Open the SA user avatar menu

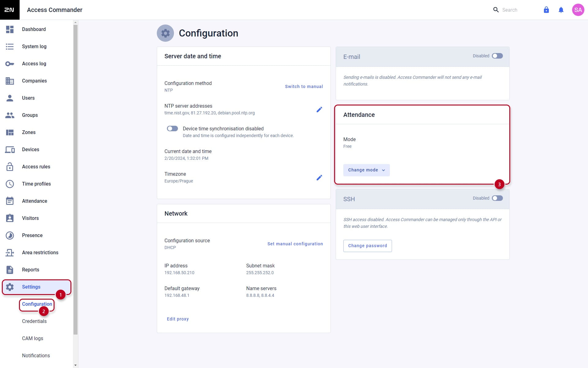(578, 10)
